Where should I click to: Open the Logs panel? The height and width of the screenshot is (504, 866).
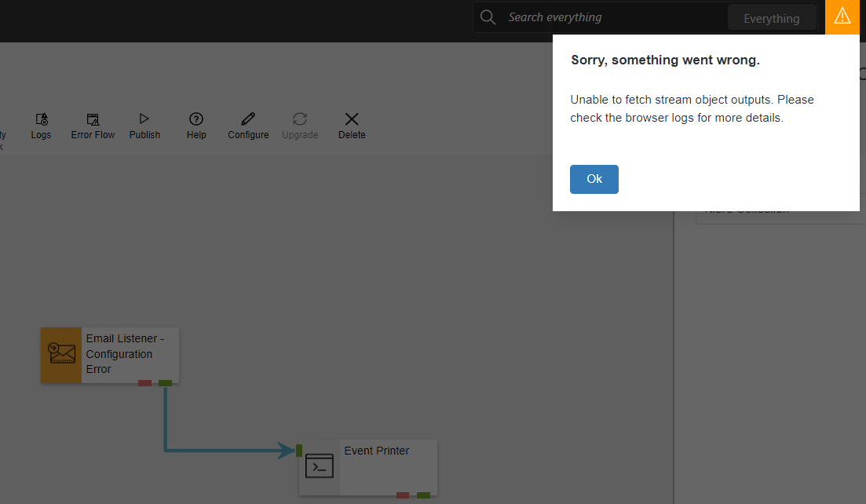tap(41, 126)
